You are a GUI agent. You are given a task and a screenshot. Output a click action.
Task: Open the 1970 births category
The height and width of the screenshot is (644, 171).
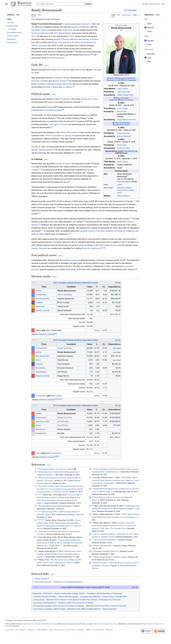pyautogui.click(x=47, y=593)
